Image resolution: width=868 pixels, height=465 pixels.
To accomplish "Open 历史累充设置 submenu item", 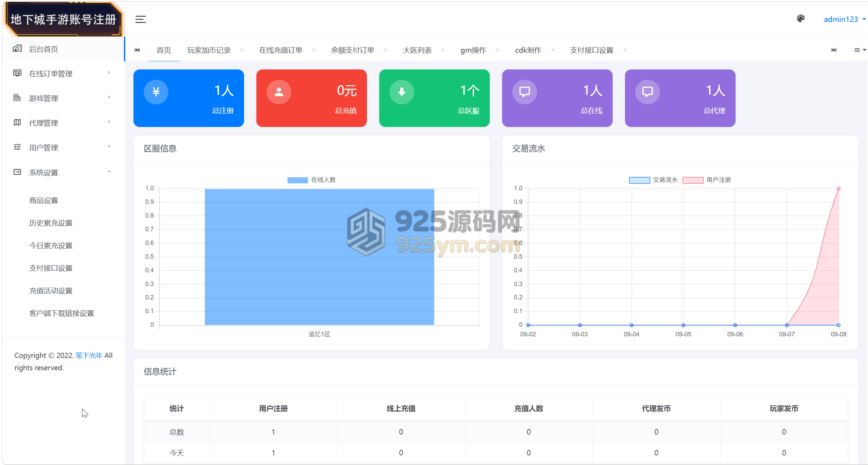I will pyautogui.click(x=51, y=223).
